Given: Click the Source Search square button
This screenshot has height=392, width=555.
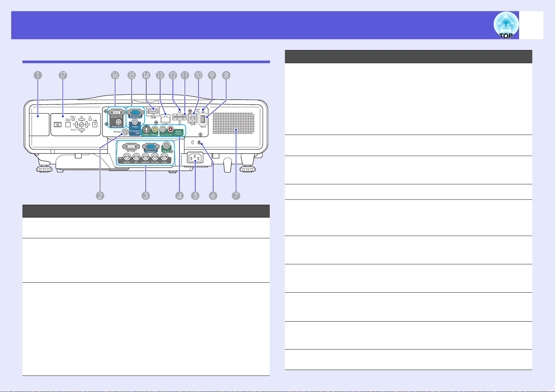Looking at the screenshot, I should (x=68, y=124).
